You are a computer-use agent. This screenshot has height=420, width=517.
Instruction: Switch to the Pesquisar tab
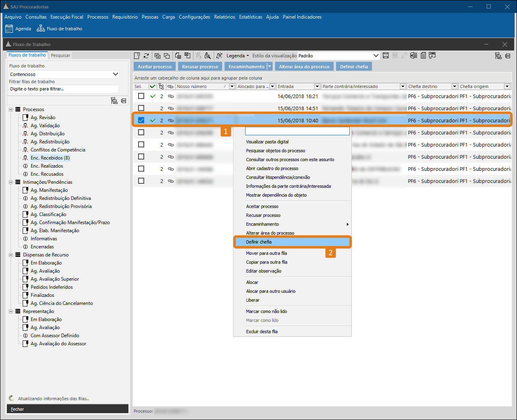coord(61,55)
